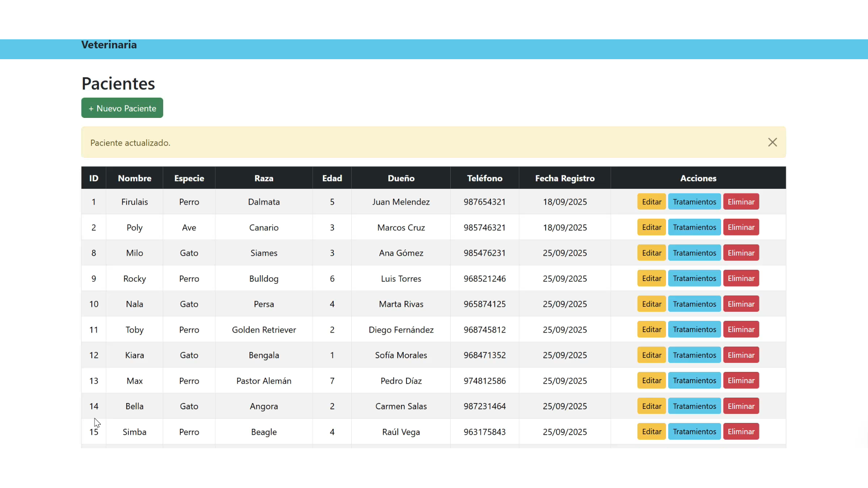Open Tratamientos for Poly
The height and width of the screenshot is (488, 868).
(694, 227)
